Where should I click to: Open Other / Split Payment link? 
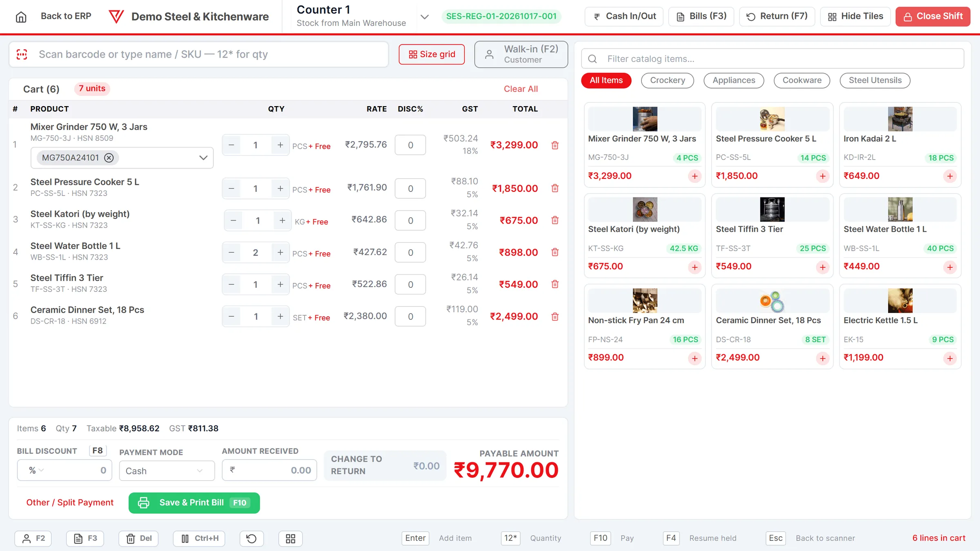70,503
